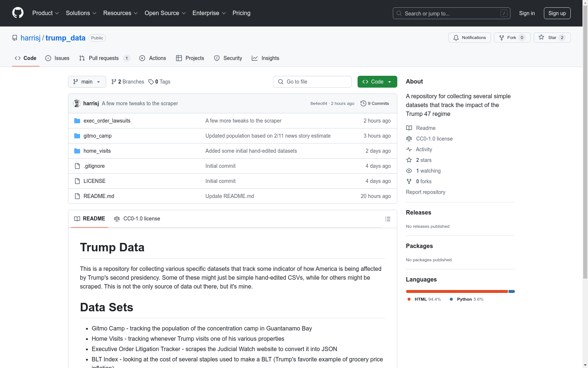Image resolution: width=588 pixels, height=368 pixels.
Task: Click the slash shortcut key icon in search
Action: coord(504,13)
